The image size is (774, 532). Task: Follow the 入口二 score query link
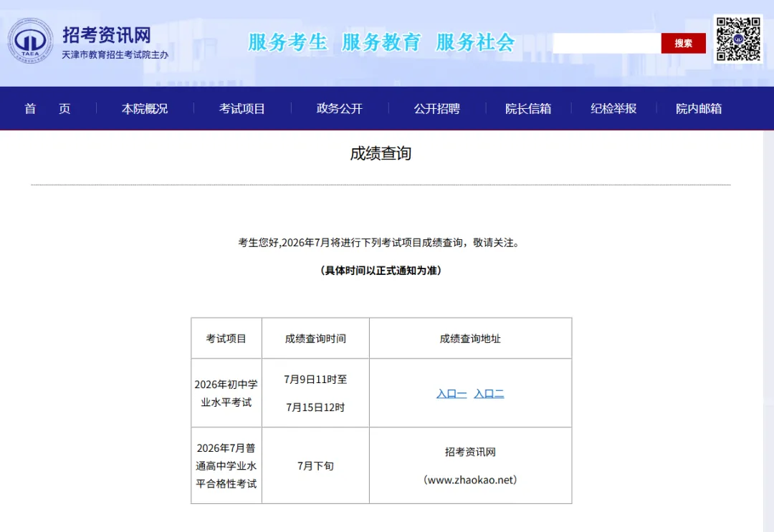489,394
